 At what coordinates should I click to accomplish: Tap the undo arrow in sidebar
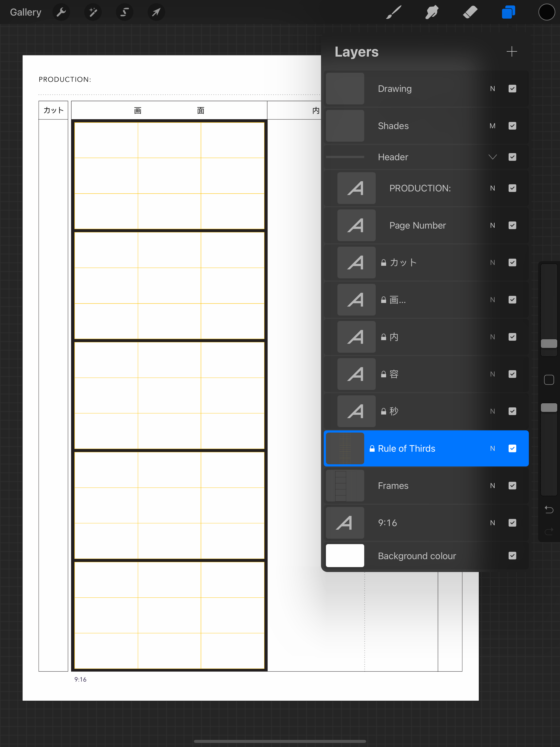549,510
